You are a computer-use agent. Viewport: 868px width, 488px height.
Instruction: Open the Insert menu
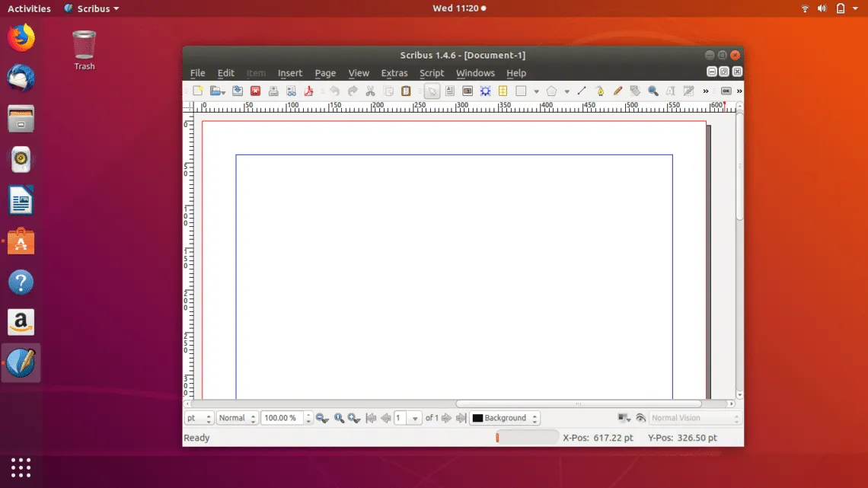tap(289, 73)
